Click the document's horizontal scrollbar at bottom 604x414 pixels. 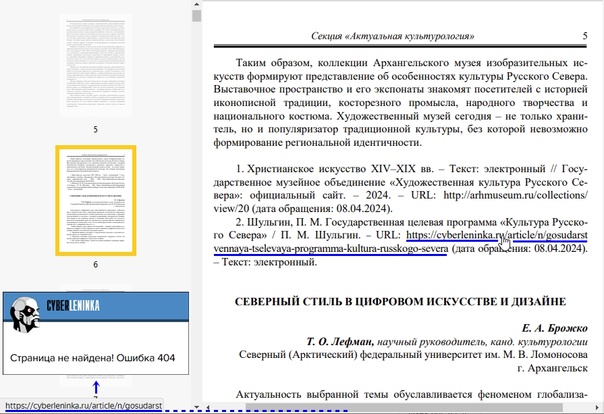(x=400, y=409)
